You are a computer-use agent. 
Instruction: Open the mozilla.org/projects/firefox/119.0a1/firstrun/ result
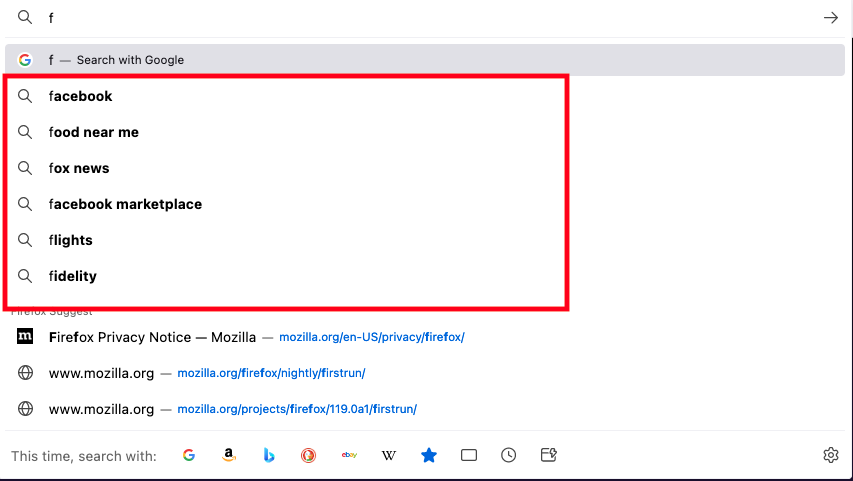425,409
